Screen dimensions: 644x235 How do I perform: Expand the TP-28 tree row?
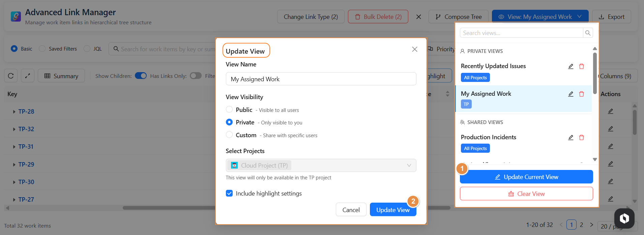(14, 112)
